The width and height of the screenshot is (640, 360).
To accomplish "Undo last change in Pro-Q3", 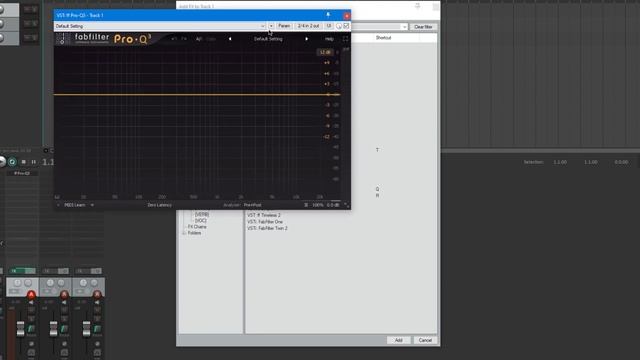I will click(x=174, y=39).
